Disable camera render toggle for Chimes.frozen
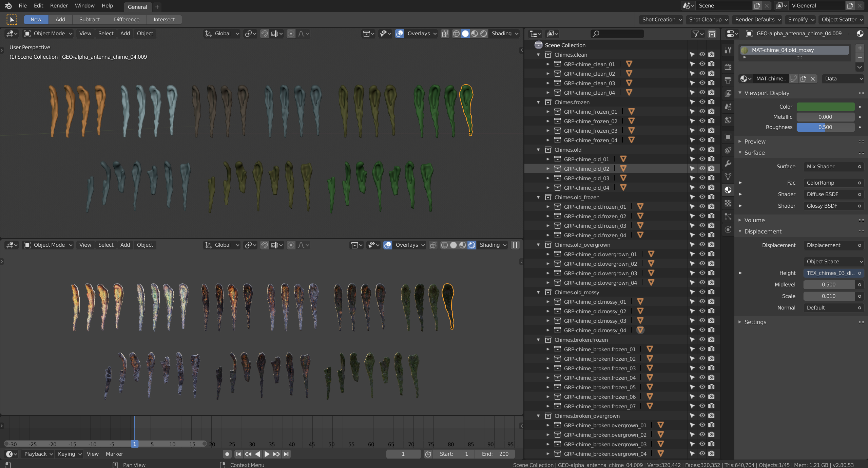The width and height of the screenshot is (868, 468). 711,102
